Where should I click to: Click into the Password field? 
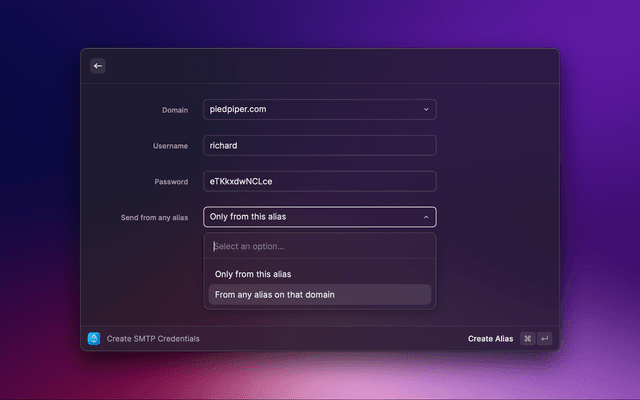[319, 182]
